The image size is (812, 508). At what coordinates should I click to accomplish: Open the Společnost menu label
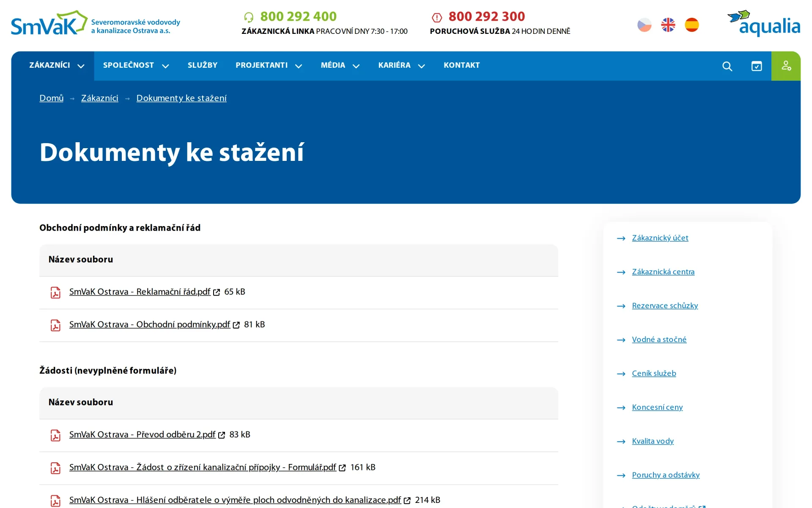[129, 65]
